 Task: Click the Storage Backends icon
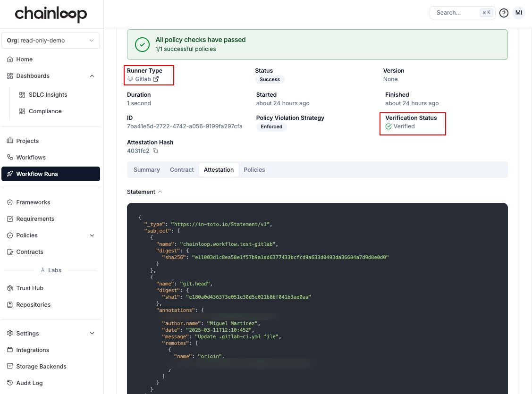pyautogui.click(x=10, y=367)
